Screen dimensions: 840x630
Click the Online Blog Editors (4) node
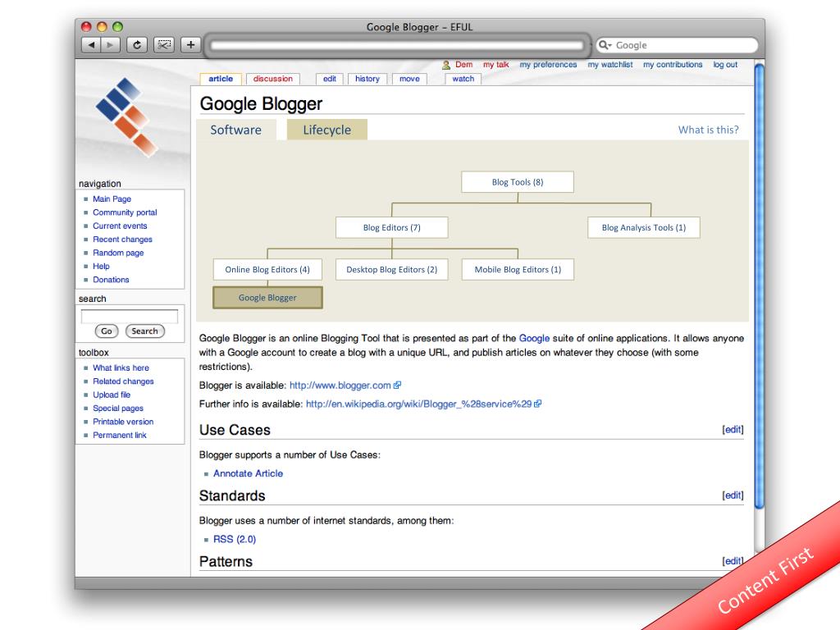[267, 269]
